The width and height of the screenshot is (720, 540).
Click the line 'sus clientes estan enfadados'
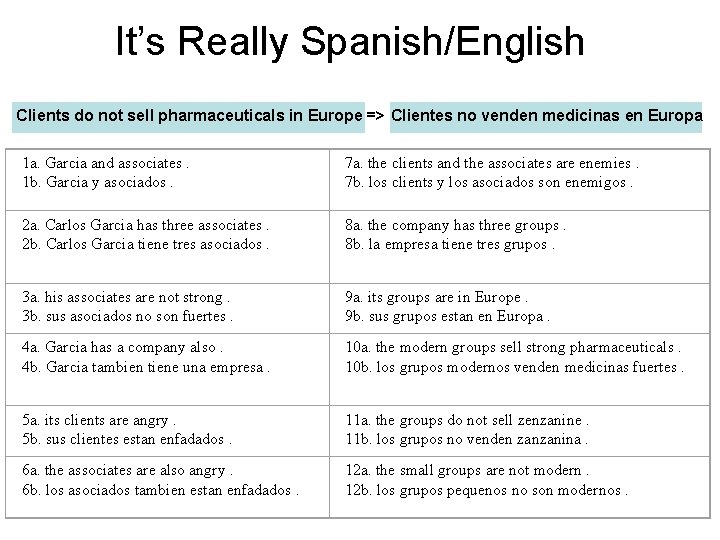coord(128,439)
